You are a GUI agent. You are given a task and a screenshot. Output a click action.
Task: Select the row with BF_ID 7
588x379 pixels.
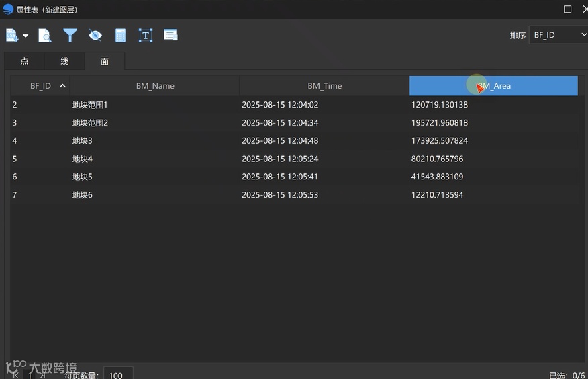[295, 195]
